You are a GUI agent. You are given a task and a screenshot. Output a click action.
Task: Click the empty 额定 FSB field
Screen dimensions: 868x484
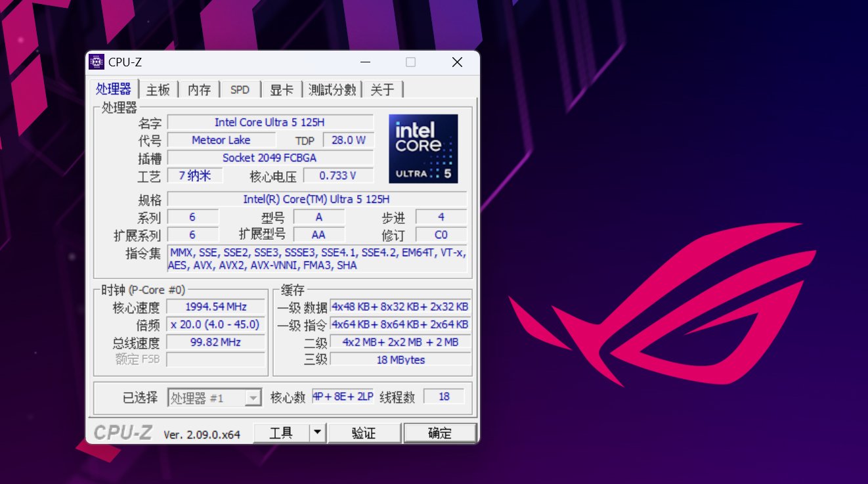point(215,359)
